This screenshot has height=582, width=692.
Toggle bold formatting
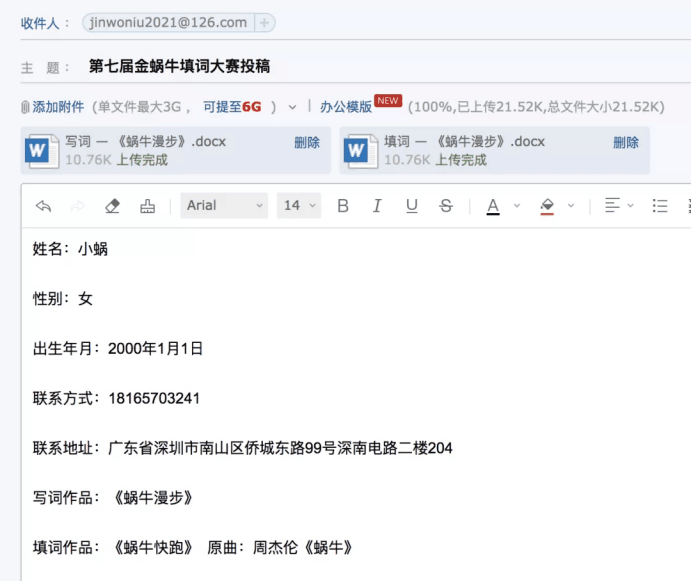pos(343,206)
